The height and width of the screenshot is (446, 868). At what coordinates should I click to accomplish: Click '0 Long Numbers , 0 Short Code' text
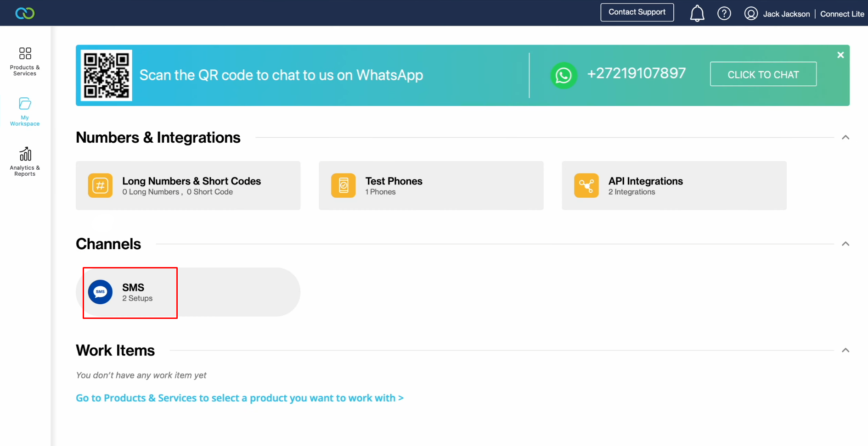click(x=177, y=192)
